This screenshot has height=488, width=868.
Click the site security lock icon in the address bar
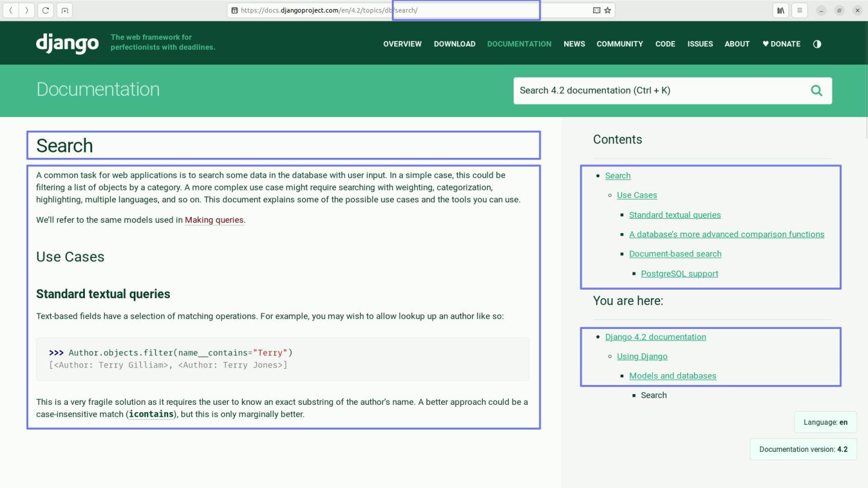(x=234, y=10)
